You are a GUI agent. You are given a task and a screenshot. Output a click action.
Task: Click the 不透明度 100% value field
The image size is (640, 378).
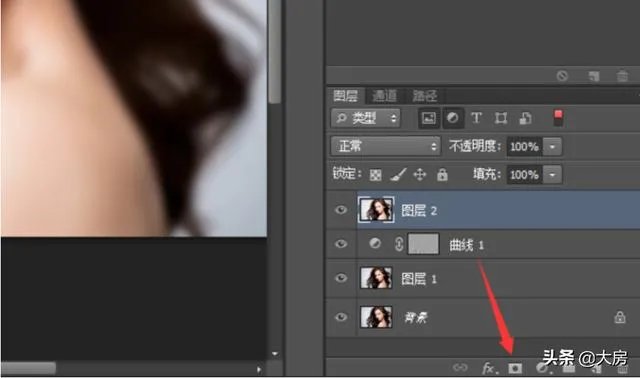point(524,147)
